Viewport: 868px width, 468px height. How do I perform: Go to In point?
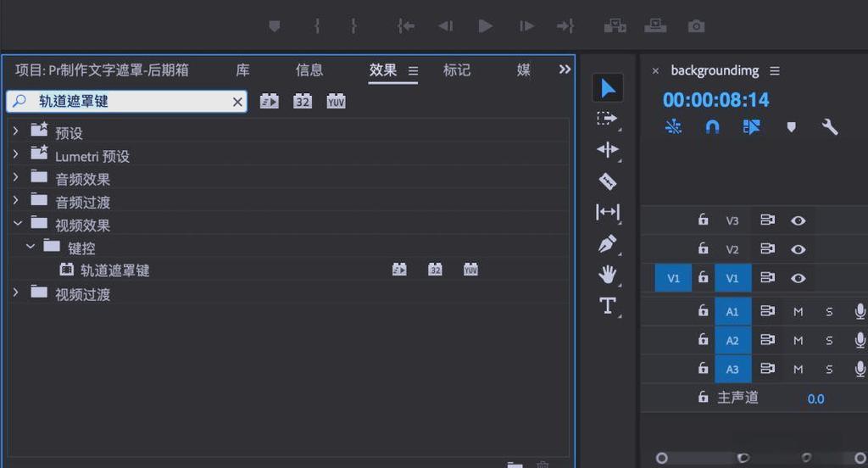tap(406, 26)
